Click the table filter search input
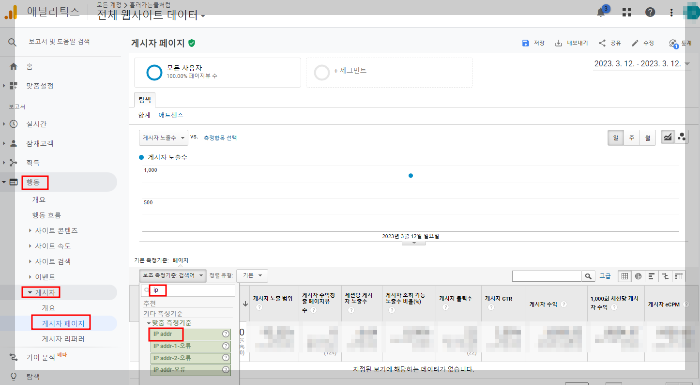The image size is (700, 385). (x=547, y=276)
